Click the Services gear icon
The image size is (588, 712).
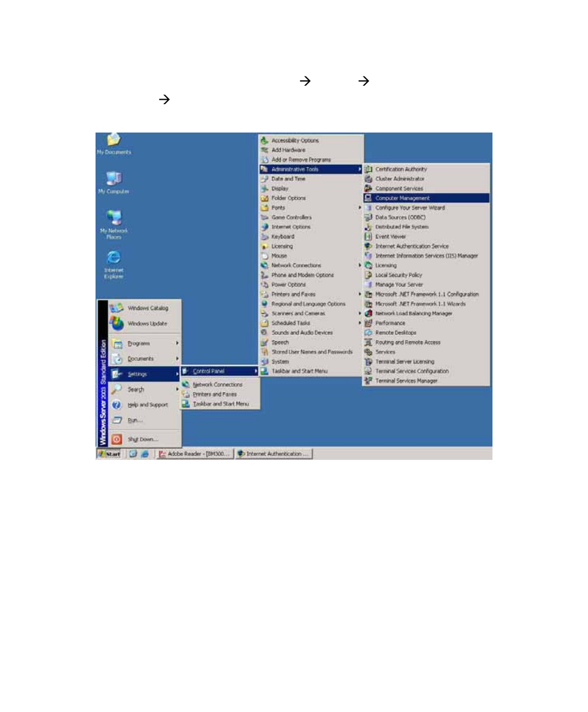(x=368, y=352)
